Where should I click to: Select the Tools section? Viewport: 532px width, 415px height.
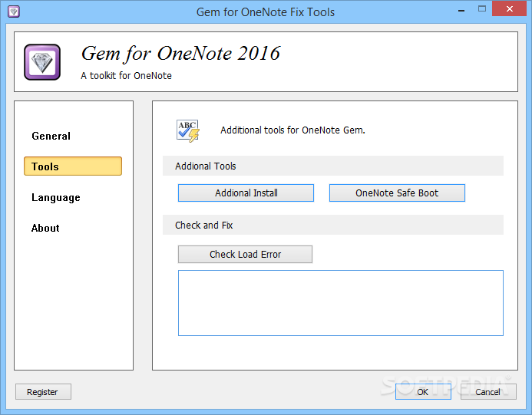tap(73, 166)
